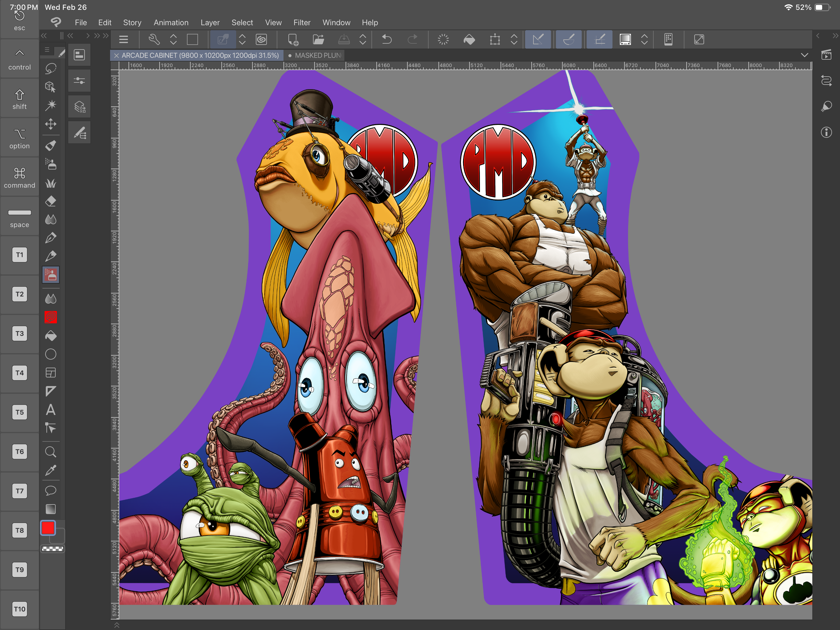Image resolution: width=840 pixels, height=630 pixels.
Task: Open the Layer menu
Action: point(210,22)
